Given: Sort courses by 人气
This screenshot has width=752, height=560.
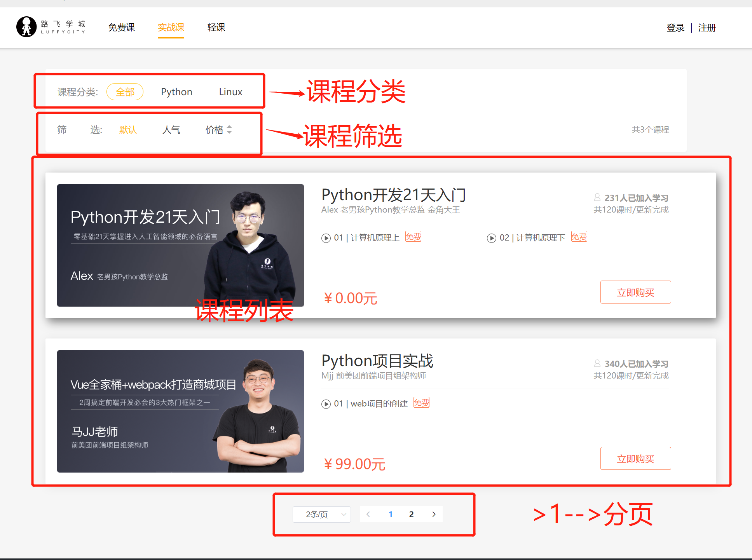Looking at the screenshot, I should (171, 129).
